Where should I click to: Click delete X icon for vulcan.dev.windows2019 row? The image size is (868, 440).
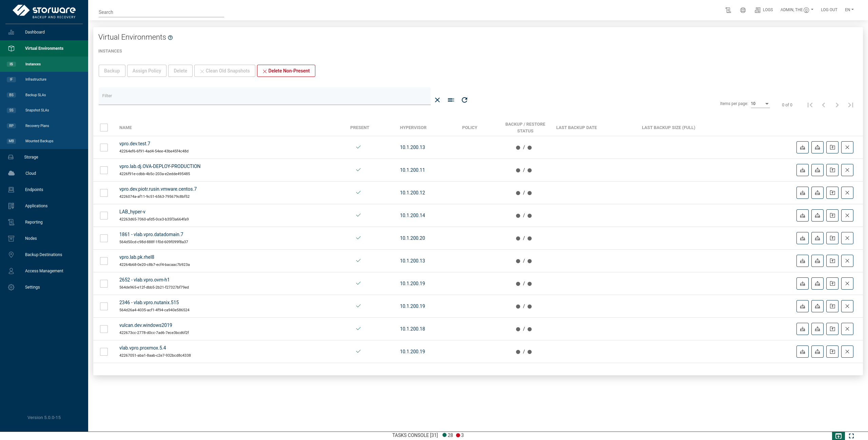[847, 329]
